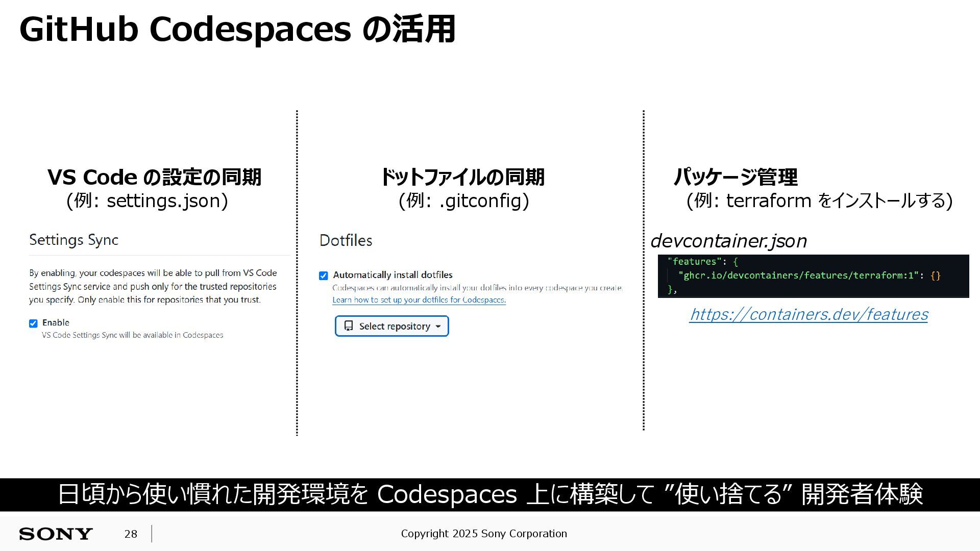Click the (例: settings.json) subtitle
Image resolution: width=980 pixels, height=551 pixels.
tap(147, 201)
